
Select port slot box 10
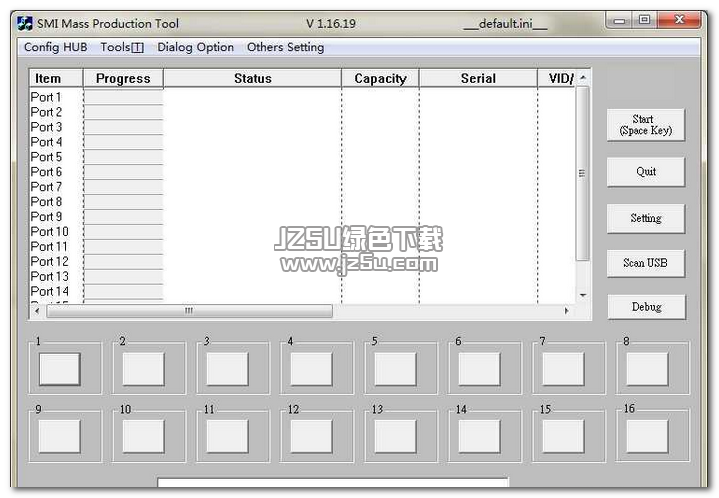click(144, 437)
